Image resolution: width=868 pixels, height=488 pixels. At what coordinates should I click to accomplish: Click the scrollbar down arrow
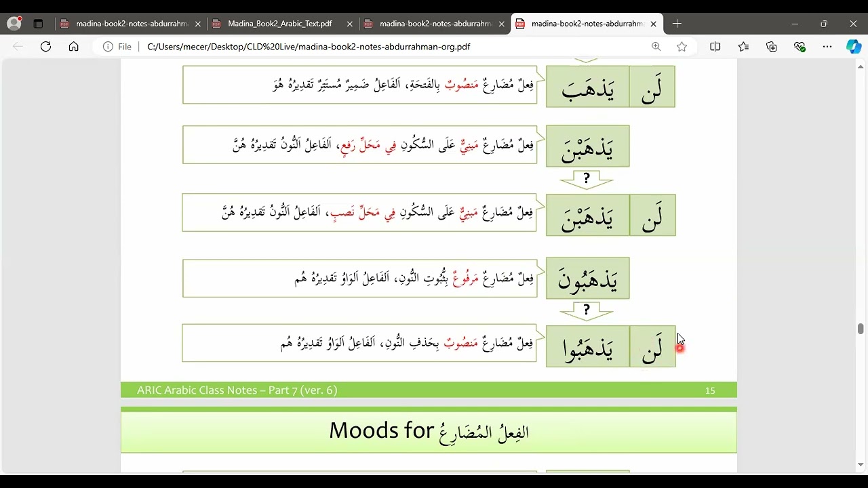pyautogui.click(x=861, y=465)
